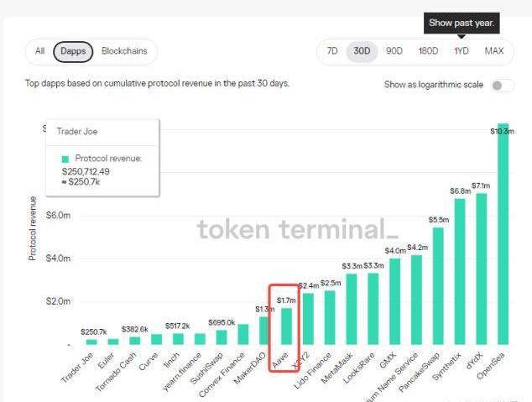
Task: Click the Trader Joe bar
Action: pos(91,342)
